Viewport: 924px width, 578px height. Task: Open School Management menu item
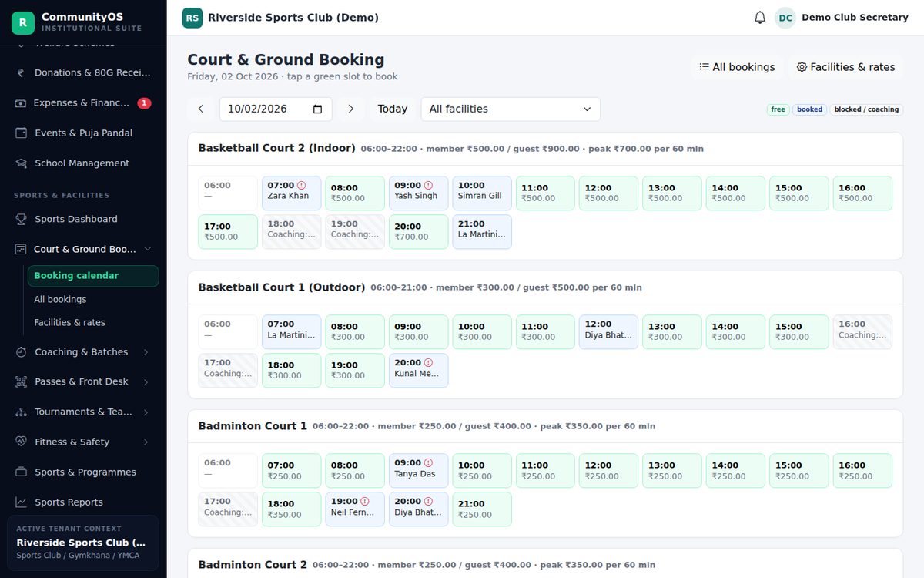point(83,163)
